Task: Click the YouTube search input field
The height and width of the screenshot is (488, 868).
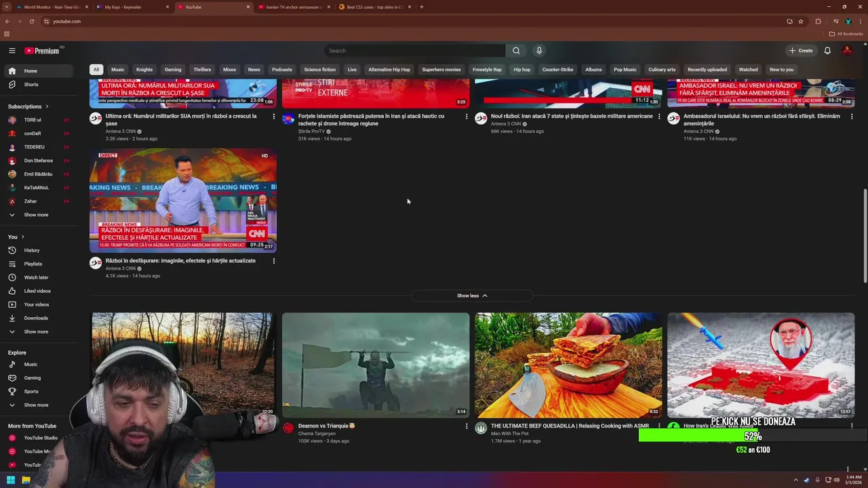Action: click(414, 51)
